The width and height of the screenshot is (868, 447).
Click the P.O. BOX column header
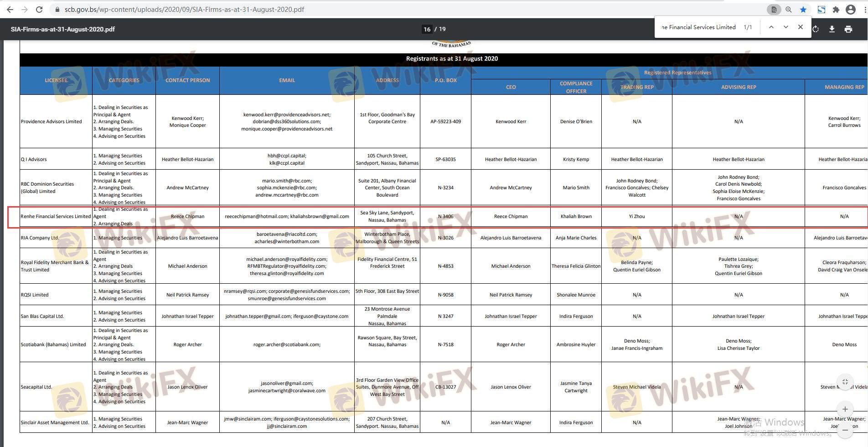(x=445, y=80)
